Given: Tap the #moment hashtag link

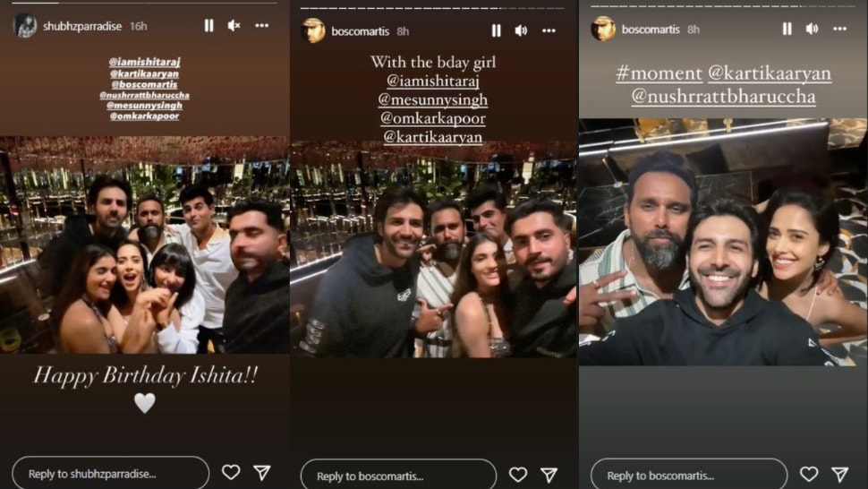Looking at the screenshot, I should (659, 73).
